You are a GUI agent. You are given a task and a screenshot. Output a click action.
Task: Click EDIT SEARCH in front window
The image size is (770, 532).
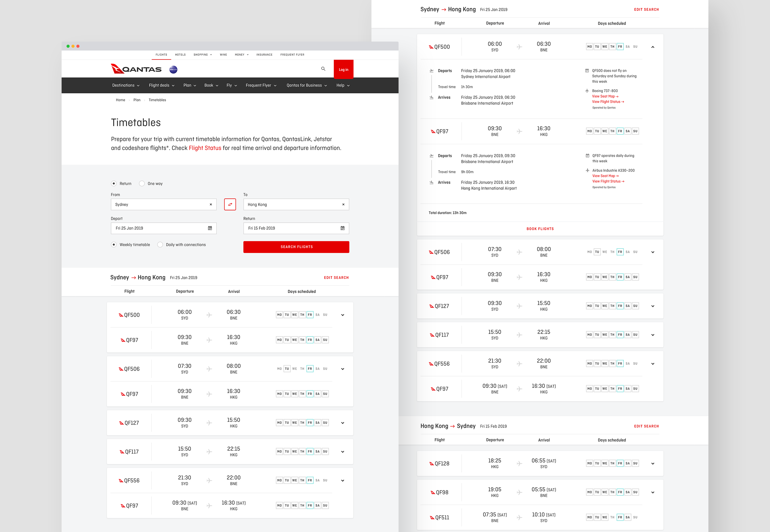pyautogui.click(x=336, y=278)
